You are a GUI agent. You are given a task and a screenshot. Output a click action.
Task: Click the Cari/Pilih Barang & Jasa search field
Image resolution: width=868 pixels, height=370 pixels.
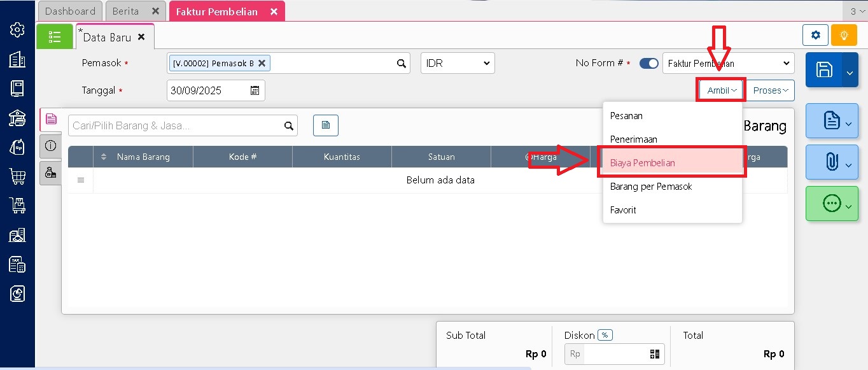[x=177, y=125]
